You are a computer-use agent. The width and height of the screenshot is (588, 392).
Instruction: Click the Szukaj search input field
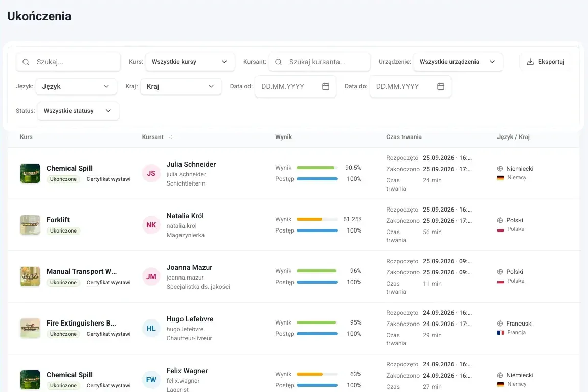click(x=68, y=62)
